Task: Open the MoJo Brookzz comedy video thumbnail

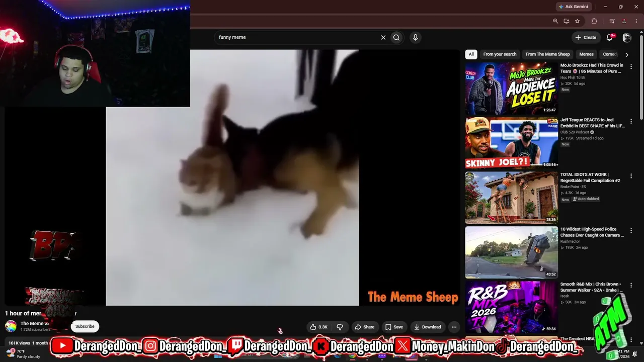Action: pos(512,88)
